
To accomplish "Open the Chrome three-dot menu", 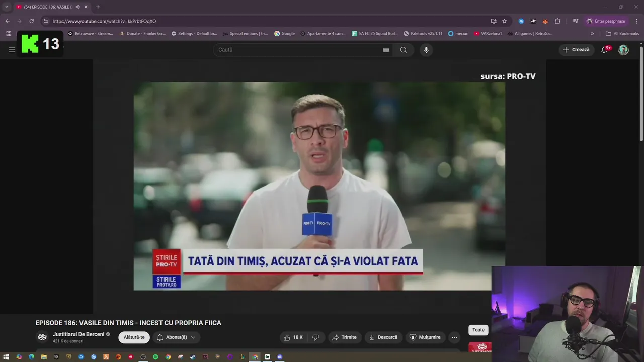I will pos(637,21).
